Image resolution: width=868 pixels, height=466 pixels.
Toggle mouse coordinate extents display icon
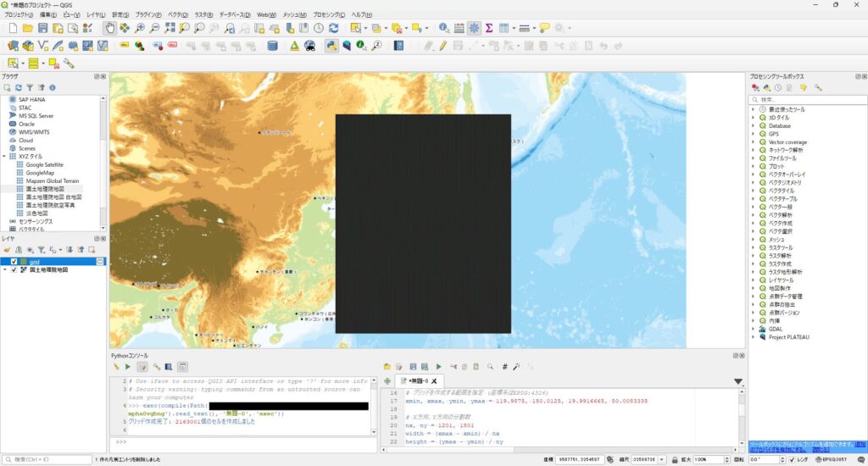click(610, 459)
